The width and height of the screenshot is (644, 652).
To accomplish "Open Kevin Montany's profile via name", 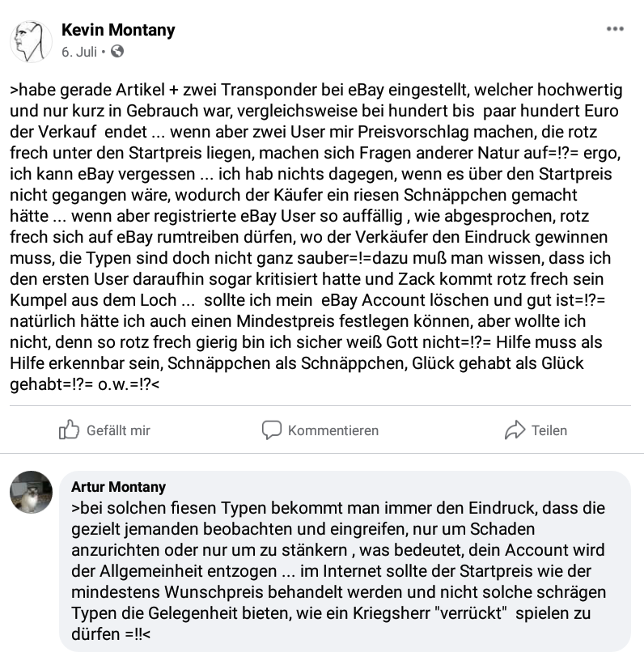I will pos(118,30).
